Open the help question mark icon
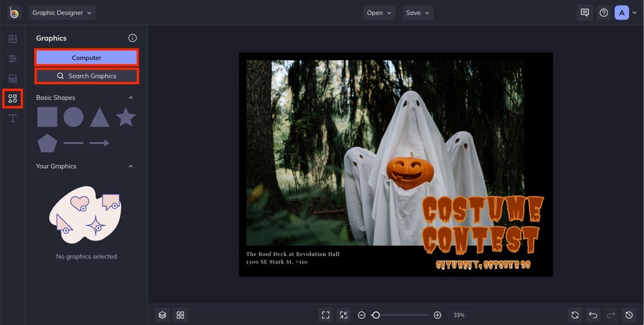 point(604,12)
